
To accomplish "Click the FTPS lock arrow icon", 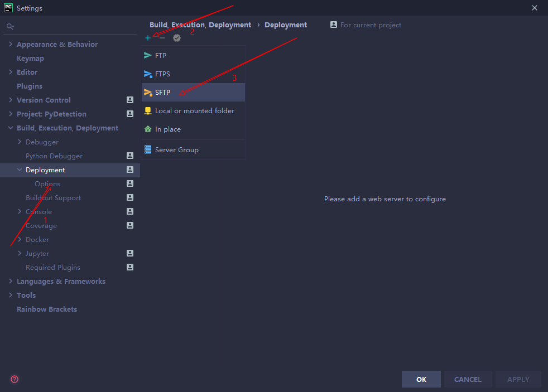I will [148, 74].
